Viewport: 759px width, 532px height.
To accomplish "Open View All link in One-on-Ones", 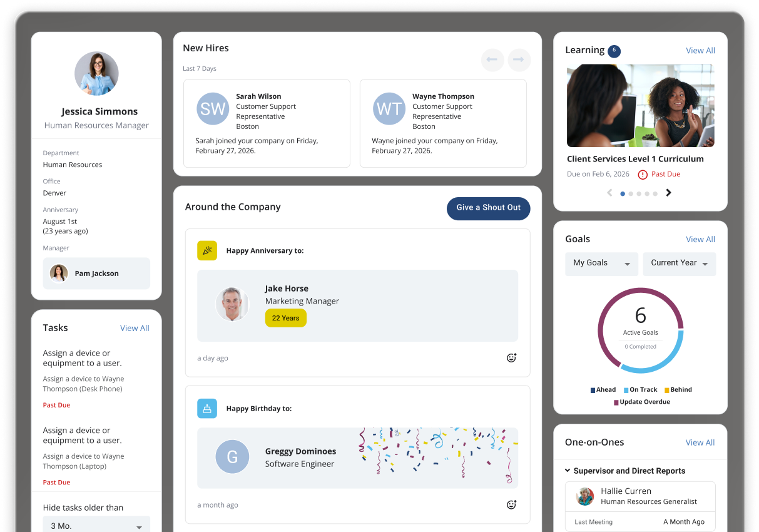I will pyautogui.click(x=700, y=442).
